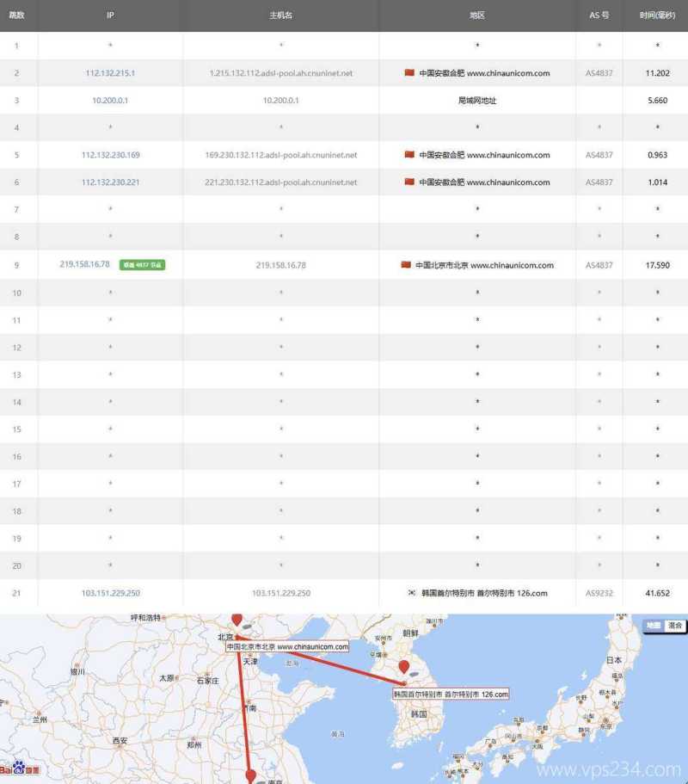Click the red Beijing map marker
The image size is (688, 784).
coord(236,620)
